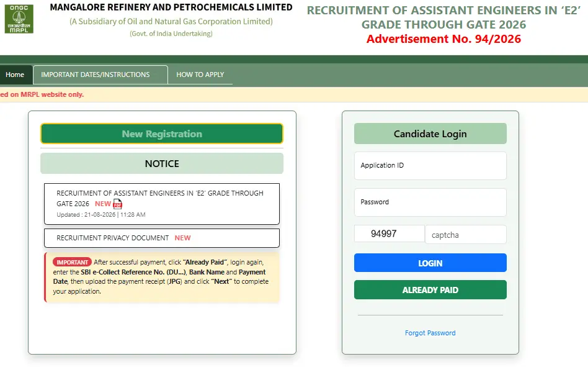The width and height of the screenshot is (588, 367).
Task: Open the RECRUITMENT PRIVACY DOCUMENT notice
Action: pos(162,238)
